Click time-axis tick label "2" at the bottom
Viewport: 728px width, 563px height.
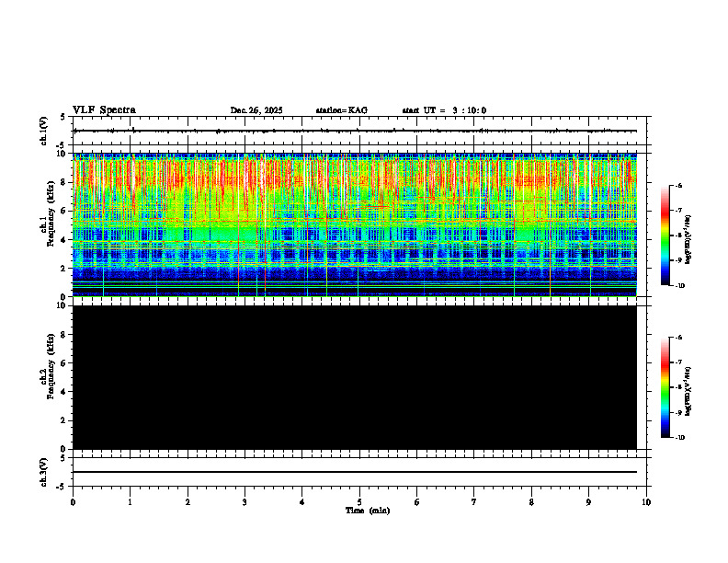tap(188, 502)
